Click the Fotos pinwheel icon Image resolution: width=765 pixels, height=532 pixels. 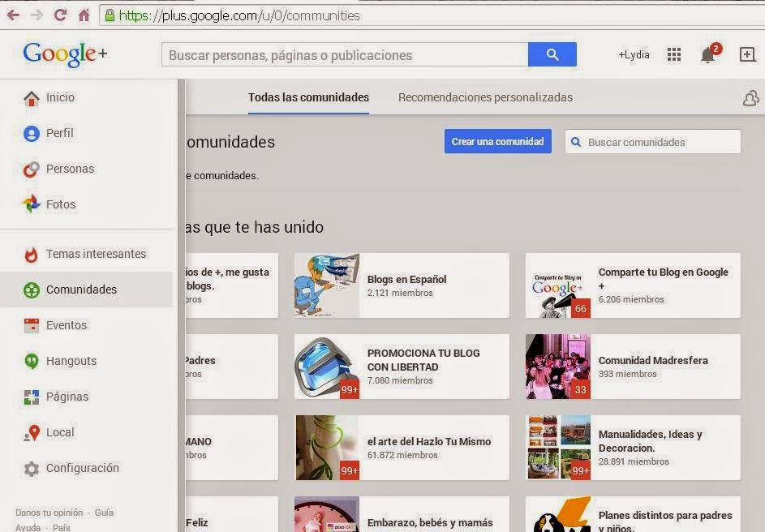coord(31,204)
